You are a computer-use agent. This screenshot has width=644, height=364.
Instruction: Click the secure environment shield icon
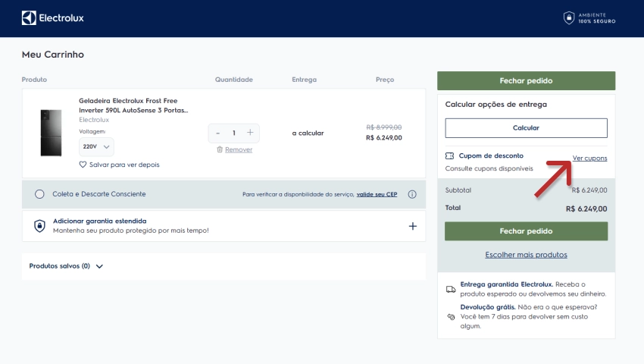click(x=569, y=18)
